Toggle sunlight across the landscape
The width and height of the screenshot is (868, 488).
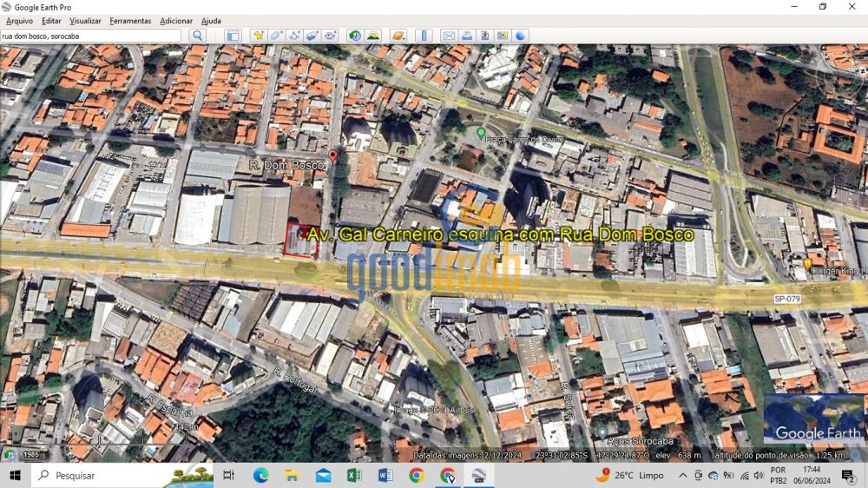[373, 36]
